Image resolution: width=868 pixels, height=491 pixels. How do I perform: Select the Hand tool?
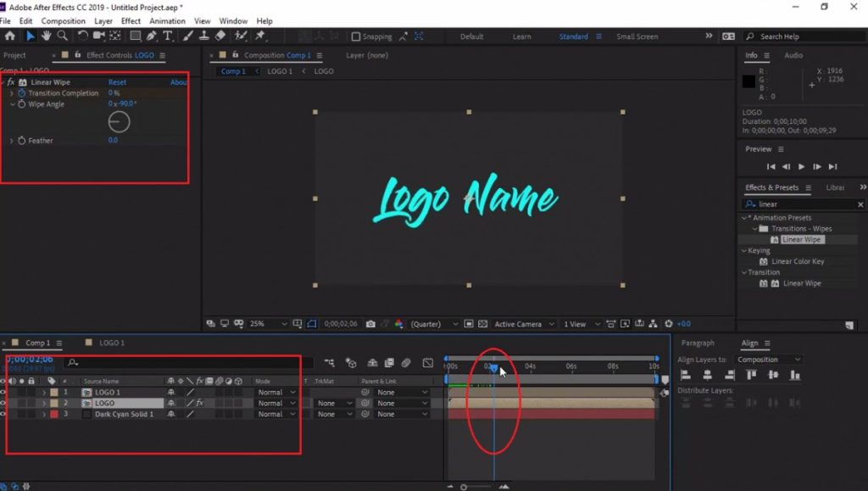[46, 36]
